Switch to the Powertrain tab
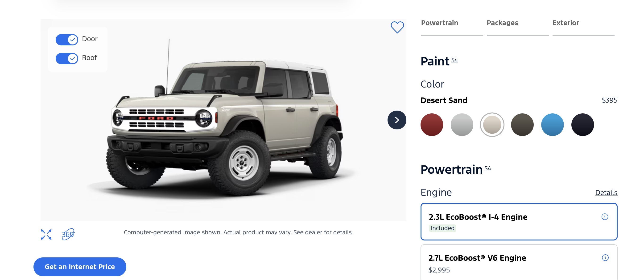The height and width of the screenshot is (280, 644). (x=439, y=23)
